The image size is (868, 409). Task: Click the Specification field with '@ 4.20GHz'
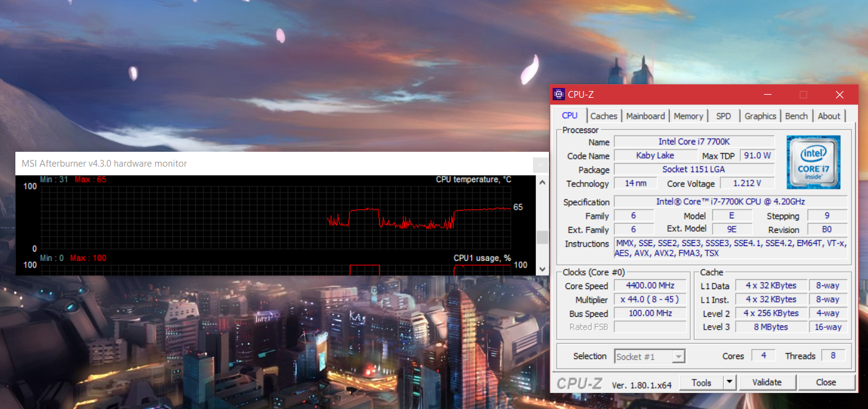point(730,202)
